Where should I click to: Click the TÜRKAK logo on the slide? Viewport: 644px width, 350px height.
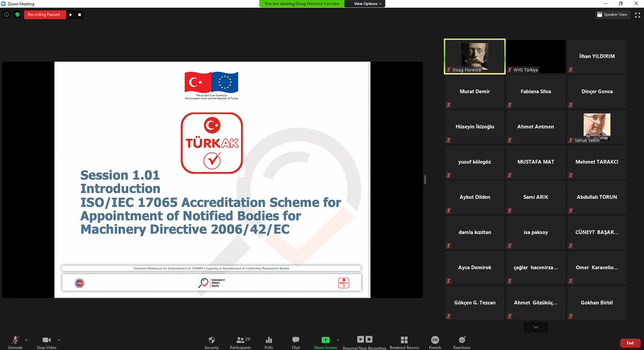(211, 143)
